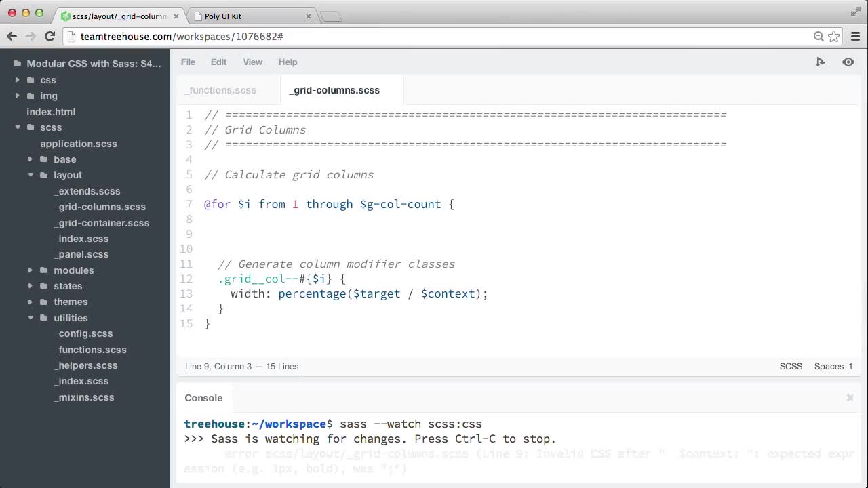Close the Console panel
Screen dimensions: 868x488
850,398
